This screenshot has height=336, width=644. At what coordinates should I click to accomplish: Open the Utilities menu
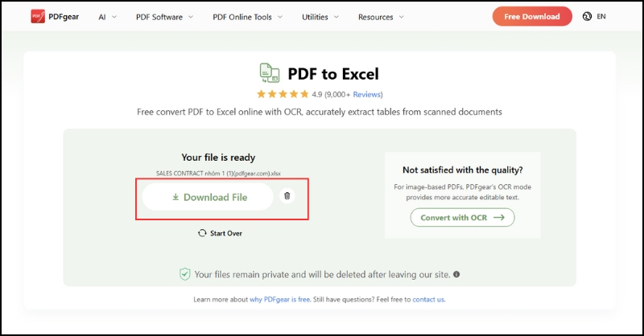click(315, 17)
